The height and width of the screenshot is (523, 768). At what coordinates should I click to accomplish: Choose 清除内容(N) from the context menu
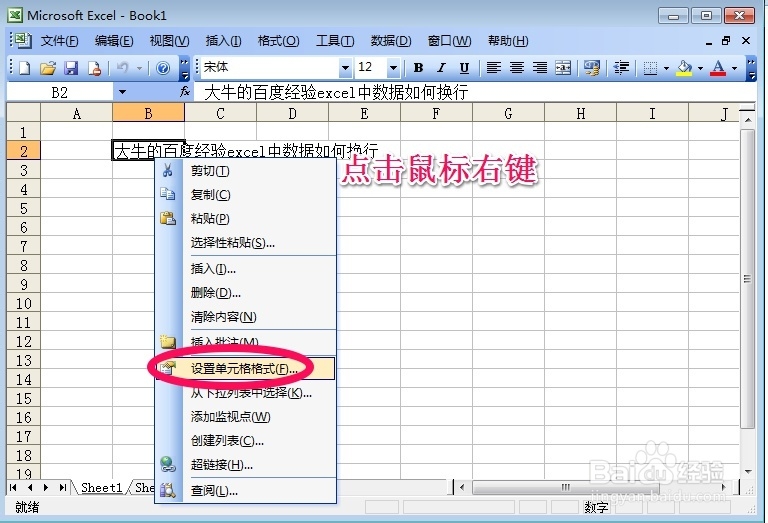[245, 317]
